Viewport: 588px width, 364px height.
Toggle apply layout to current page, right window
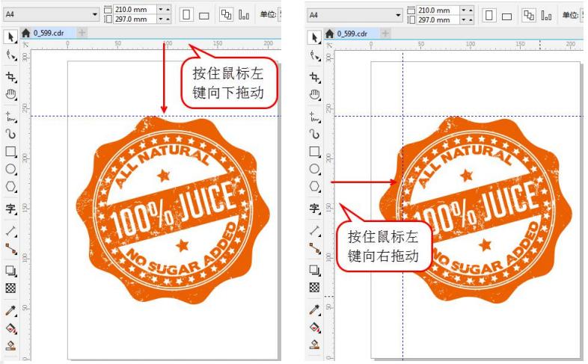pyautogui.click(x=547, y=16)
